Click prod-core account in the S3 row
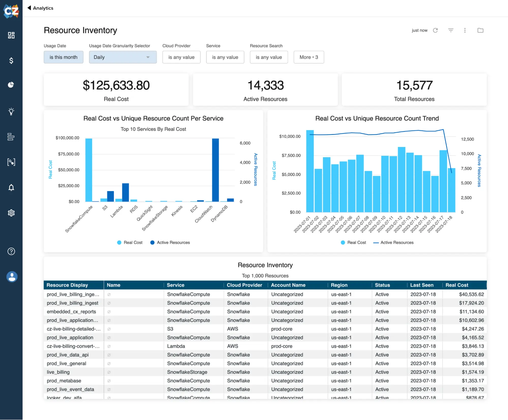This screenshot has height=420, width=508. pos(298,329)
